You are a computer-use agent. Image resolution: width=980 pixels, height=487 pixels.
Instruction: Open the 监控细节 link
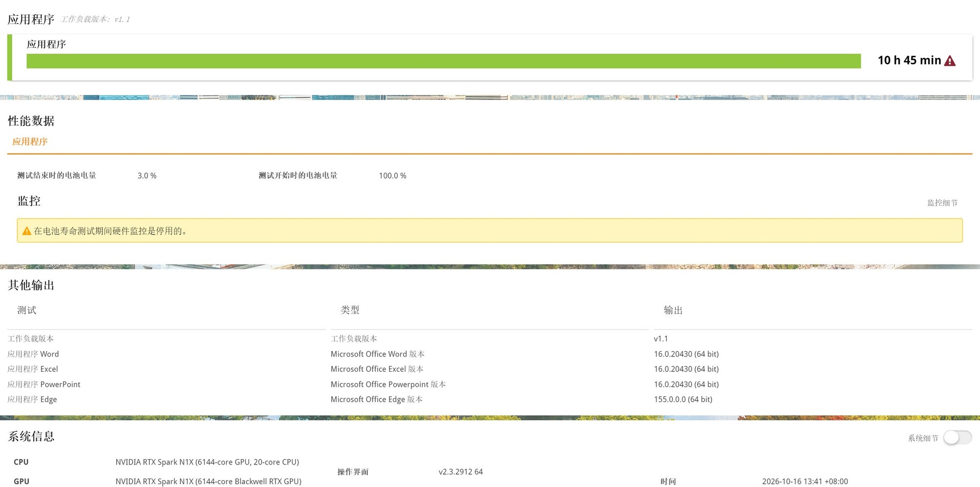click(942, 203)
